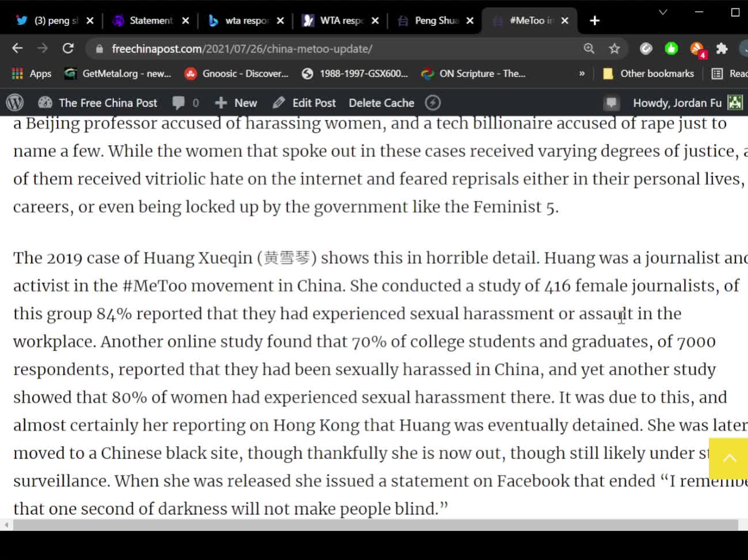Image resolution: width=748 pixels, height=560 pixels.
Task: Open a new browser tab
Action: click(x=595, y=21)
